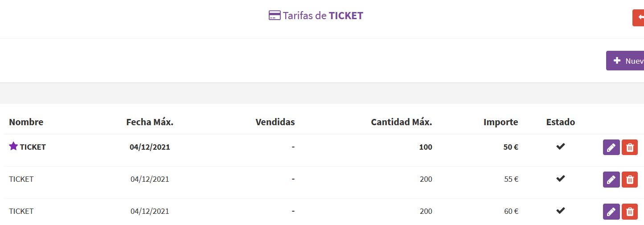The width and height of the screenshot is (644, 225).
Task: Sort by Cantidad Máx. column header
Action: (402, 122)
